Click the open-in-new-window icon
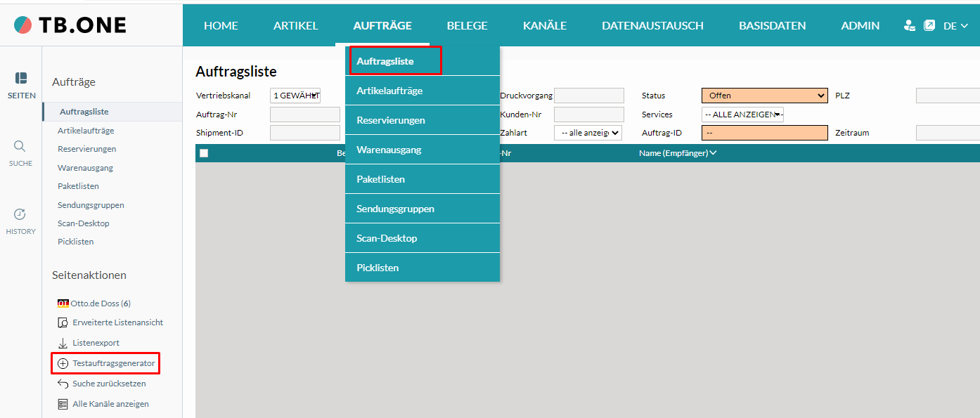The height and width of the screenshot is (418, 980). click(x=929, y=25)
